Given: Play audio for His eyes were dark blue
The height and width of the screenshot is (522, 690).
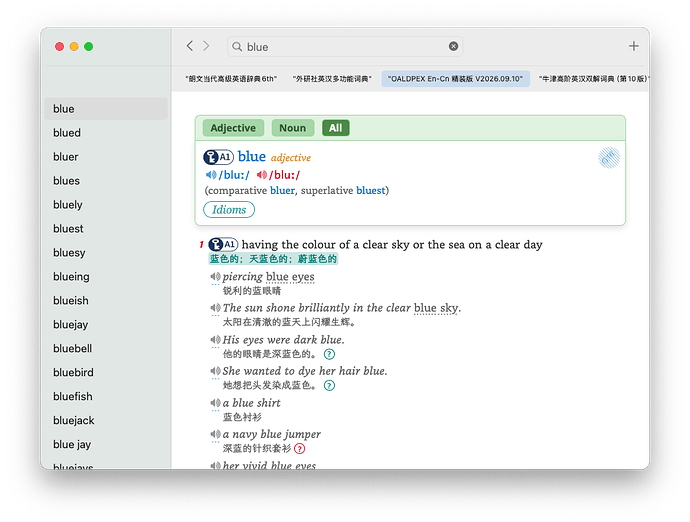Looking at the screenshot, I should (215, 340).
